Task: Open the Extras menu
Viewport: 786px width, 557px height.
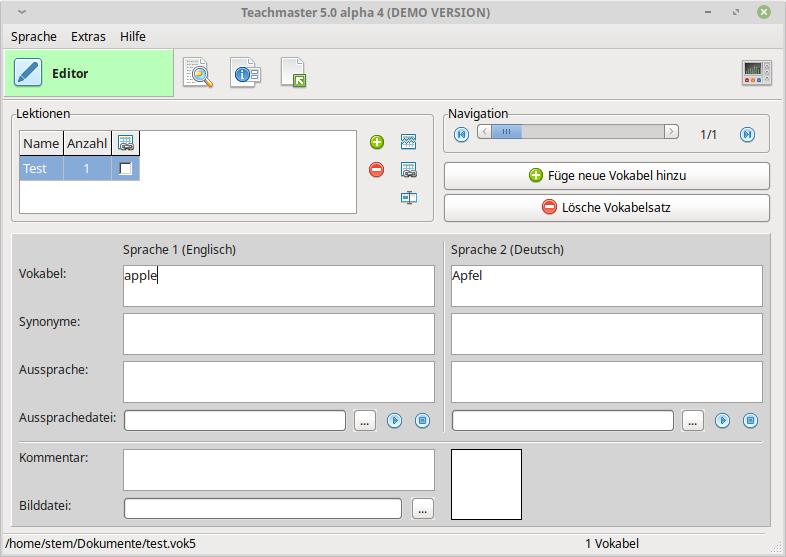Action: (x=88, y=36)
